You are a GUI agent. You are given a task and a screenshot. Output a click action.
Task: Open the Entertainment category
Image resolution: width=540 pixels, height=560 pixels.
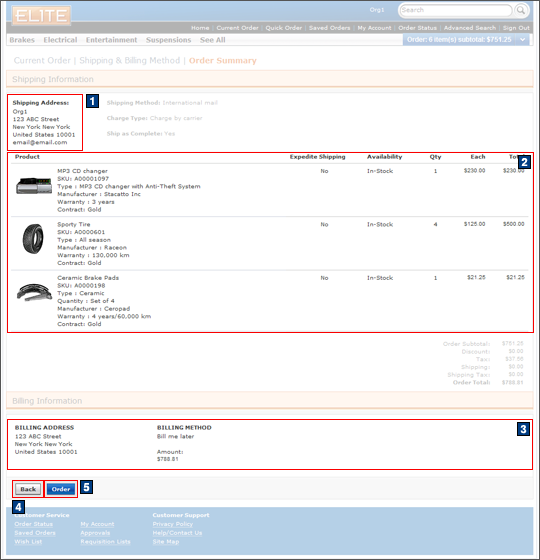point(111,40)
